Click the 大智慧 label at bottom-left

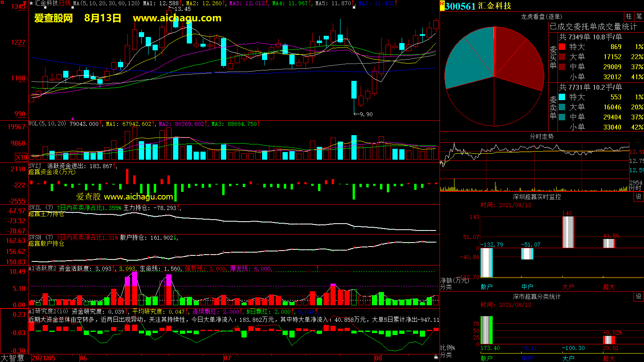click(13, 358)
